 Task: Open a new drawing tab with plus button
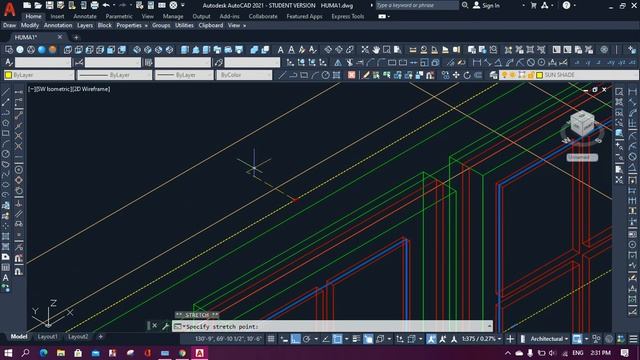(76, 38)
